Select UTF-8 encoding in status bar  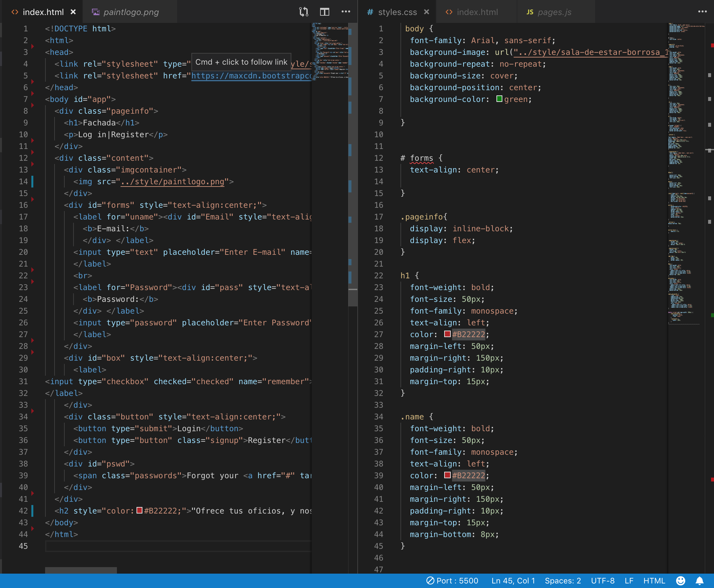602,581
